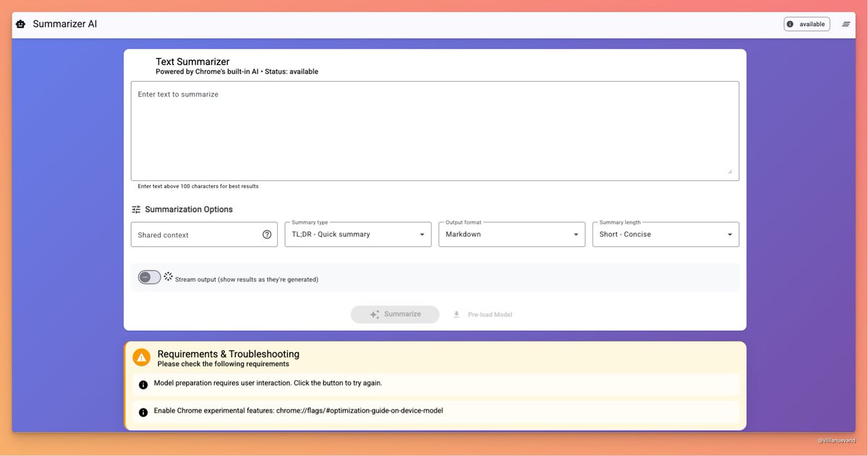Image resolution: width=868 pixels, height=456 pixels.
Task: Click the "Model preparation requires user interaction" message
Action: (268, 383)
